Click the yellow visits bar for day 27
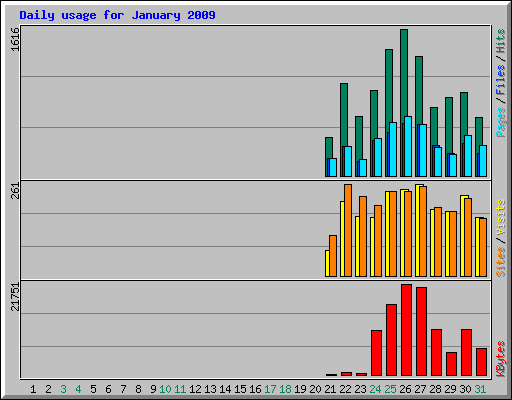This screenshot has height=400, width=512. pyautogui.click(x=417, y=230)
